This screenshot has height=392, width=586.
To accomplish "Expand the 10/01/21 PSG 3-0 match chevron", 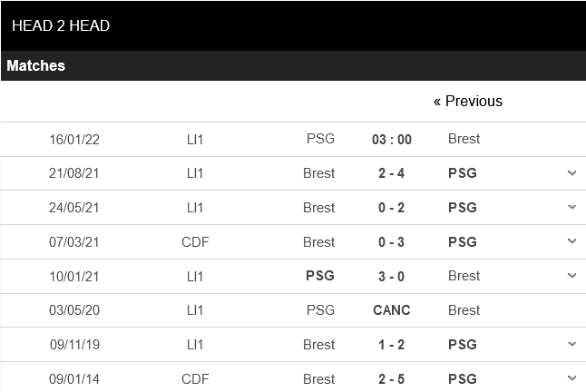I will 571,276.
